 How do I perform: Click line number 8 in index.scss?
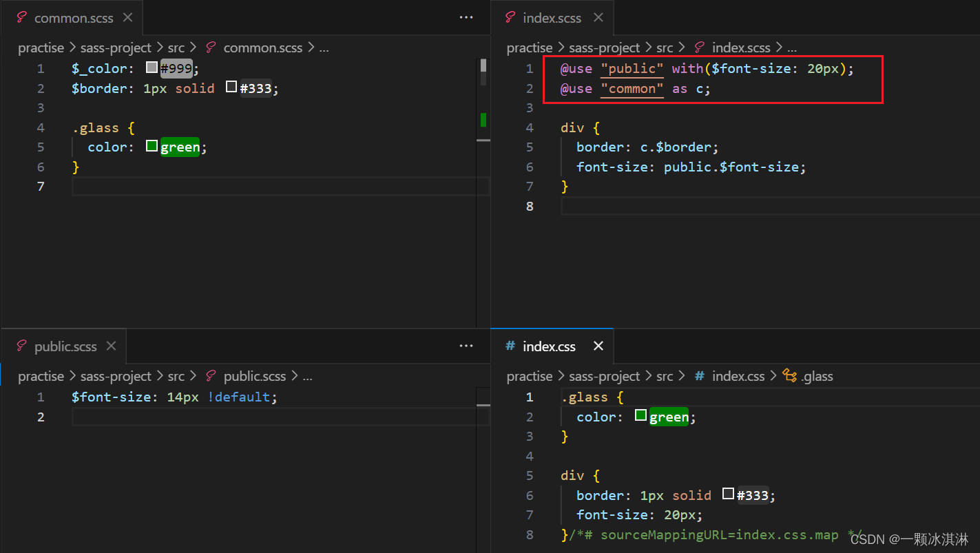pyautogui.click(x=530, y=206)
